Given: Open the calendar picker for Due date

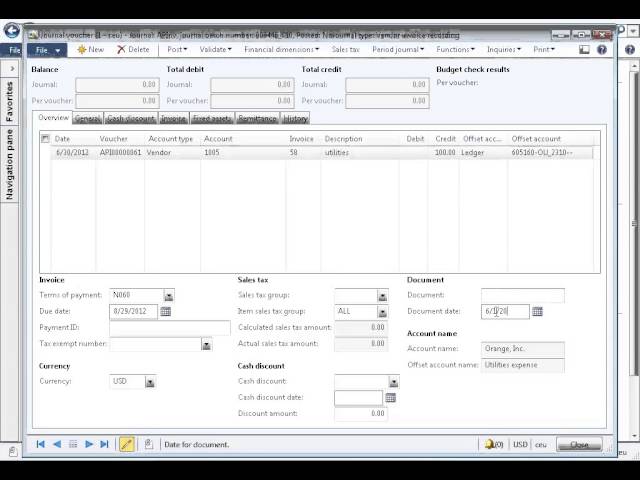Looking at the screenshot, I should pyautogui.click(x=165, y=311).
